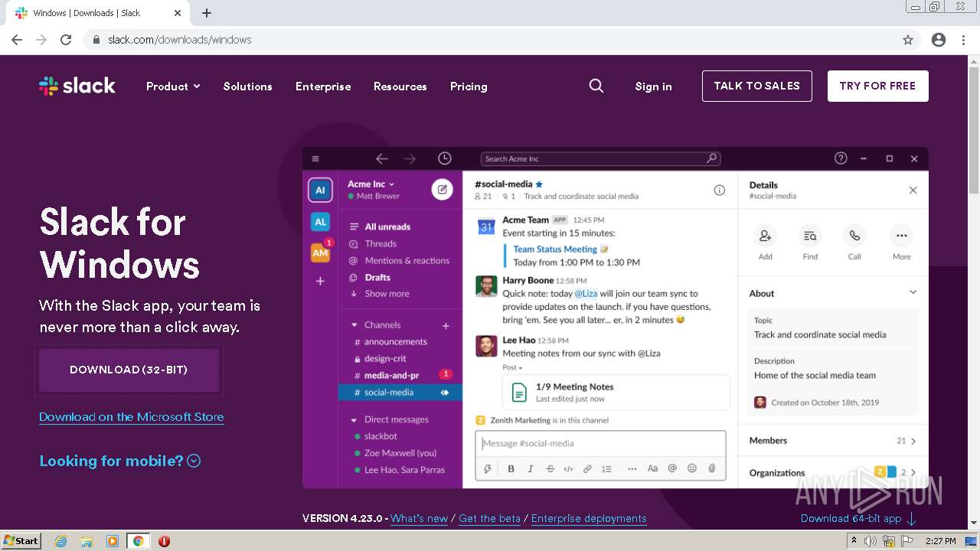The height and width of the screenshot is (551, 980).
Task: Expand the Looking for mobile option
Action: tap(120, 461)
